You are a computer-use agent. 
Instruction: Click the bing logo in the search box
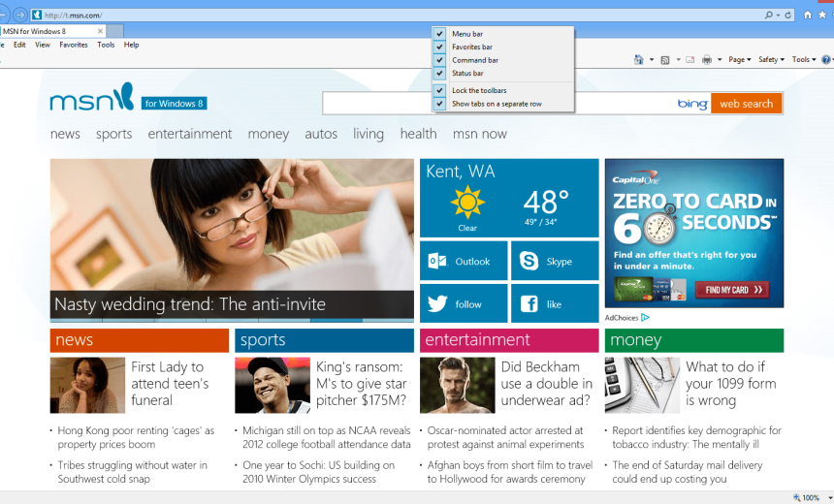(x=692, y=104)
